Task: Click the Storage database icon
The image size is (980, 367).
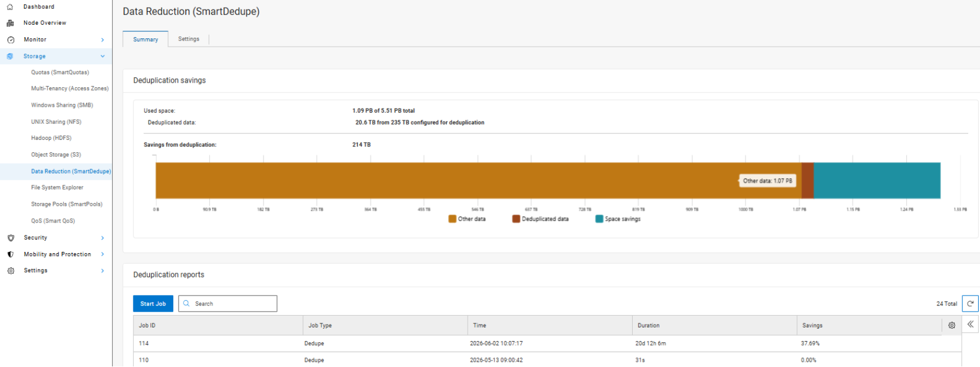Action: 10,56
